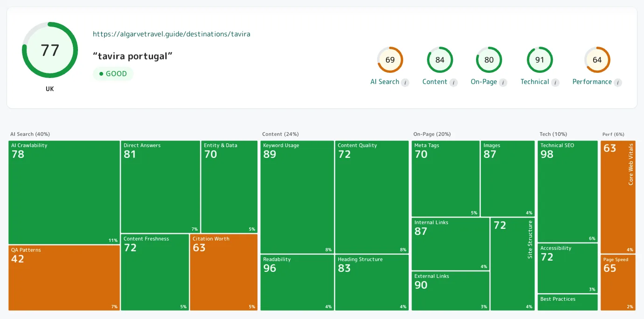The height and width of the screenshot is (319, 644).
Task: Select the Accessibility tile
Action: pyautogui.click(x=567, y=269)
